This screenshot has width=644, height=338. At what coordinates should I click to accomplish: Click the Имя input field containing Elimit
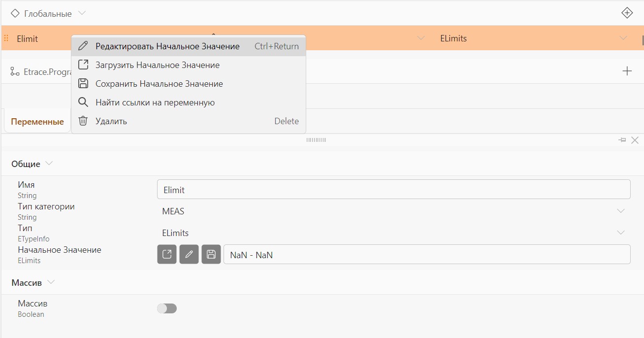(x=393, y=189)
